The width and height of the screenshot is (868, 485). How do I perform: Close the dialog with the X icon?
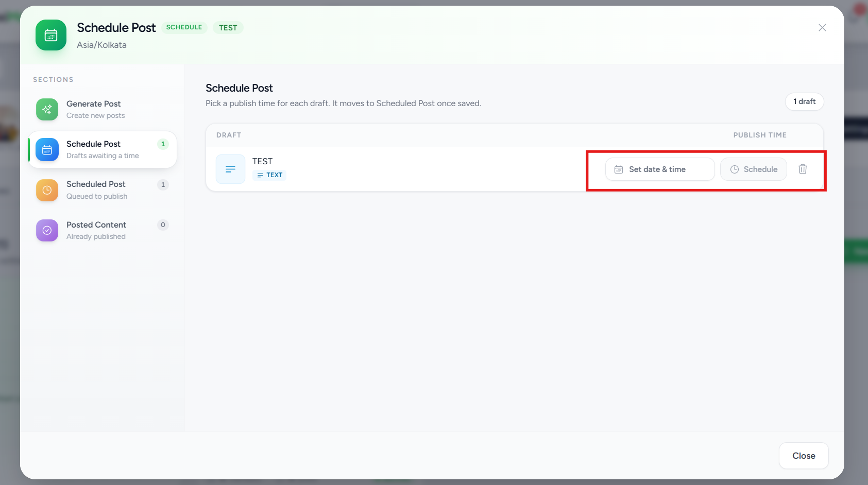click(822, 28)
